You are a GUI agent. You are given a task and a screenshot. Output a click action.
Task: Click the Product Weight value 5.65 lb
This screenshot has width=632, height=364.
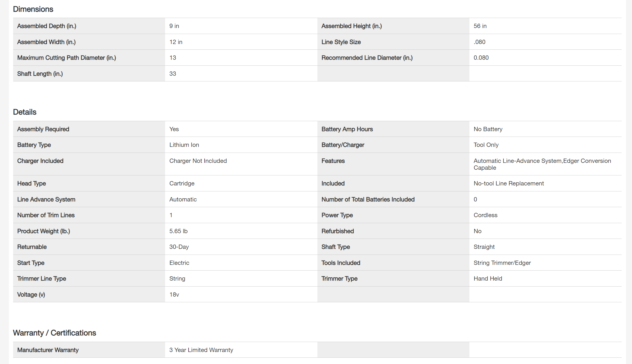[178, 231]
